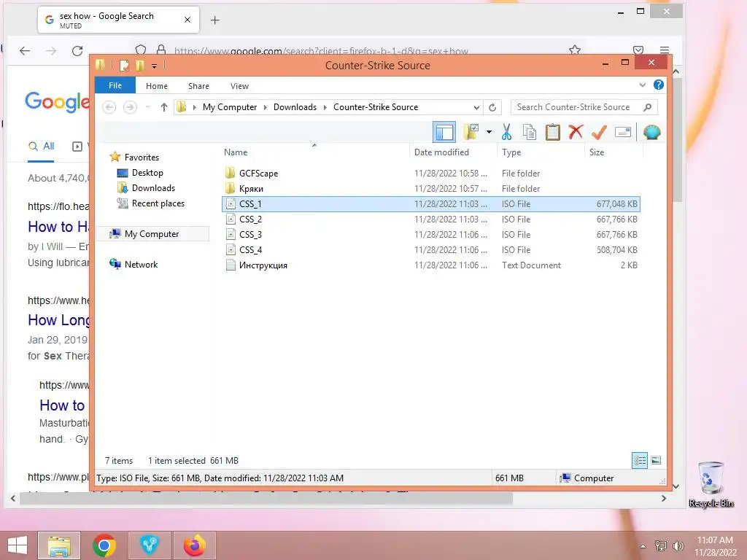Open the Windows Start button
Viewport: 747px width, 560px height.
tap(18, 545)
